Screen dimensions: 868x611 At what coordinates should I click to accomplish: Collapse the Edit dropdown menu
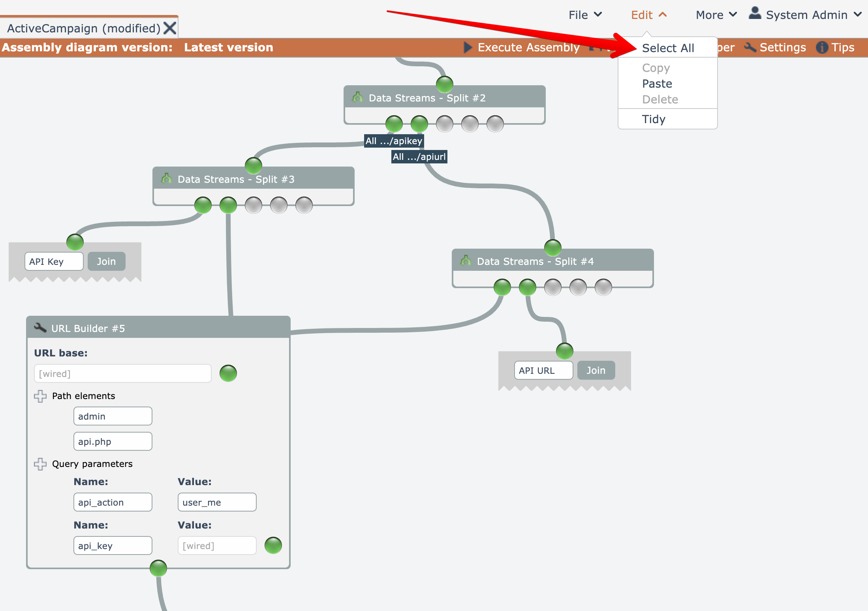pos(648,15)
